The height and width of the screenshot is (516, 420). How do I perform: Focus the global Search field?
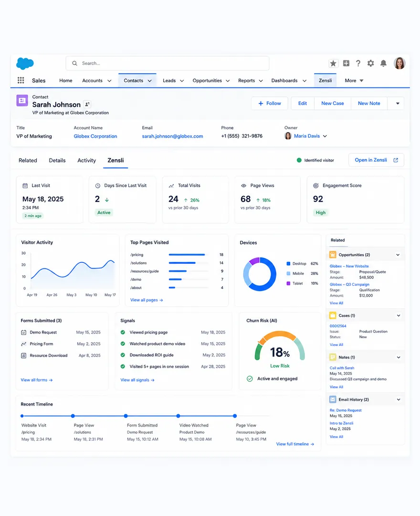coord(168,63)
